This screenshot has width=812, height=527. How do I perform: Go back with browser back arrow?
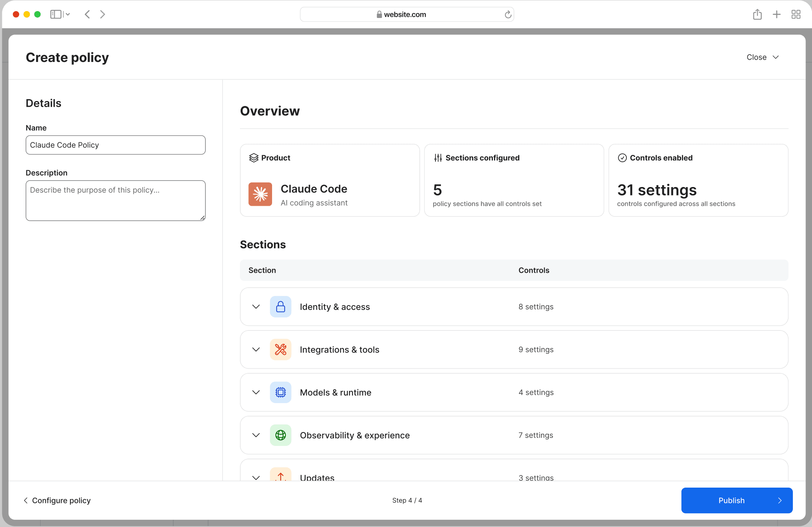pyautogui.click(x=87, y=15)
